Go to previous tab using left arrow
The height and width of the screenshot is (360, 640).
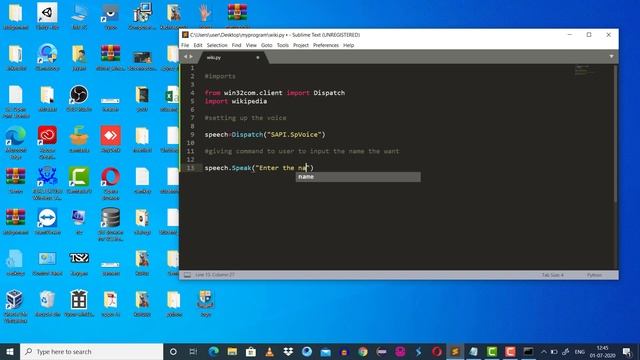(185, 57)
